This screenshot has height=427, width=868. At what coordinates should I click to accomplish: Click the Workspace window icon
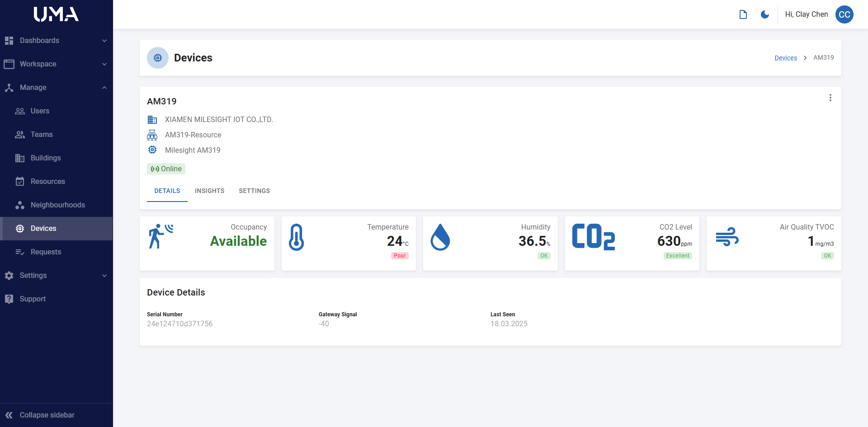(x=9, y=64)
